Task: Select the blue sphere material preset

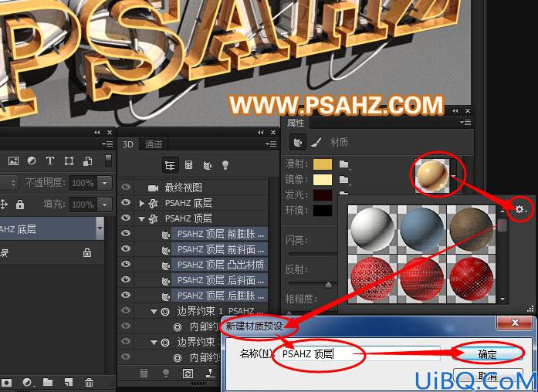Action: coord(421,228)
